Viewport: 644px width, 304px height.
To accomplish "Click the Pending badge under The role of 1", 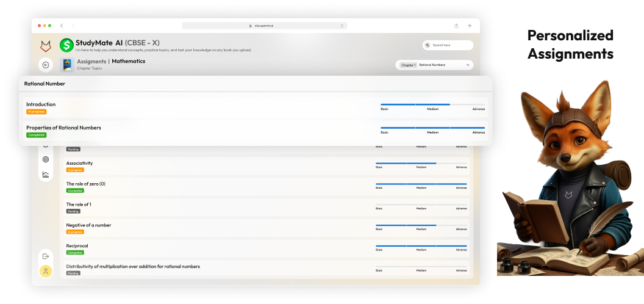I will point(73,211).
